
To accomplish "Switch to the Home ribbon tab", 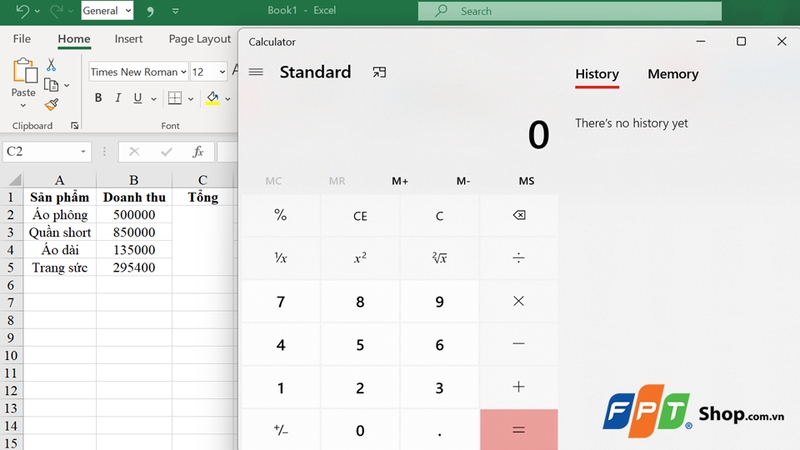I will (74, 39).
